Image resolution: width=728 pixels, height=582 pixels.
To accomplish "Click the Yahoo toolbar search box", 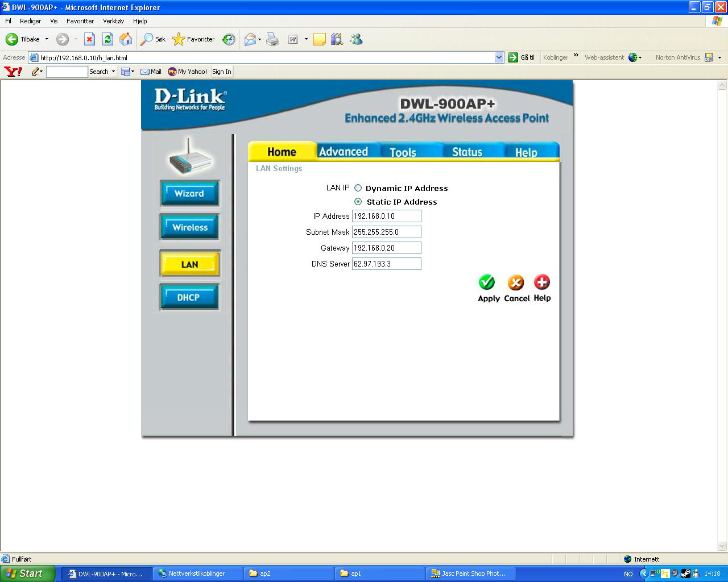I will click(x=67, y=72).
